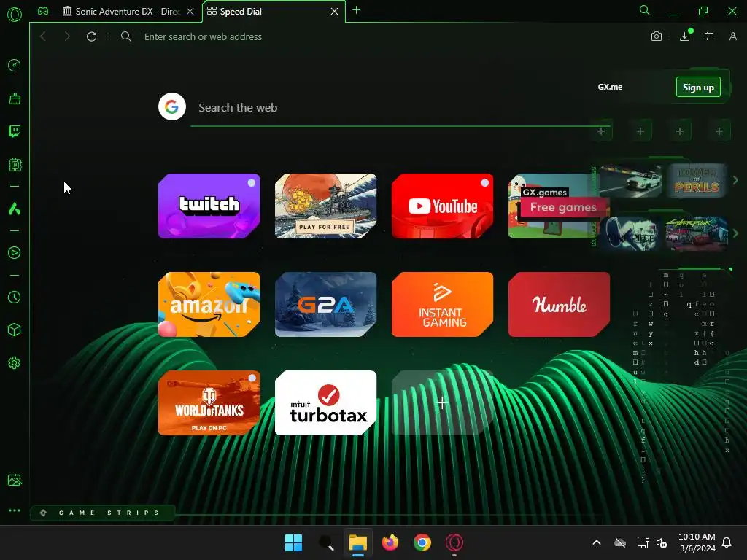747x560 pixels.
Task: Open the Instant Gaming tile
Action: tap(443, 304)
